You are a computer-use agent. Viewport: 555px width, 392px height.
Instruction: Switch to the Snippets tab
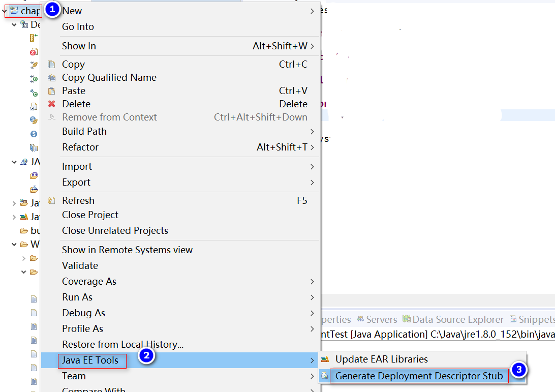[532, 319]
